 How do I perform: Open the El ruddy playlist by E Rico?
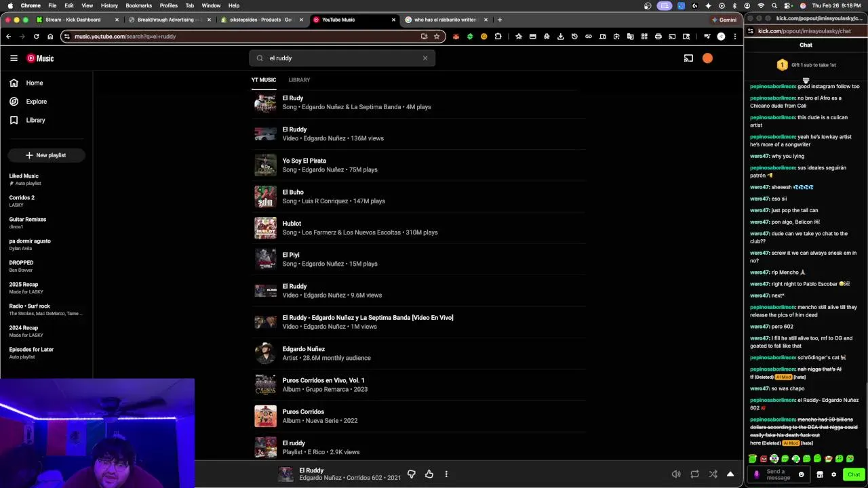419,447
